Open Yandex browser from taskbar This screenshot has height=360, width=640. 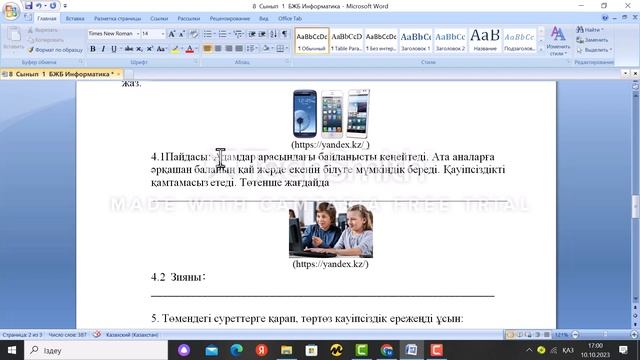262,350
